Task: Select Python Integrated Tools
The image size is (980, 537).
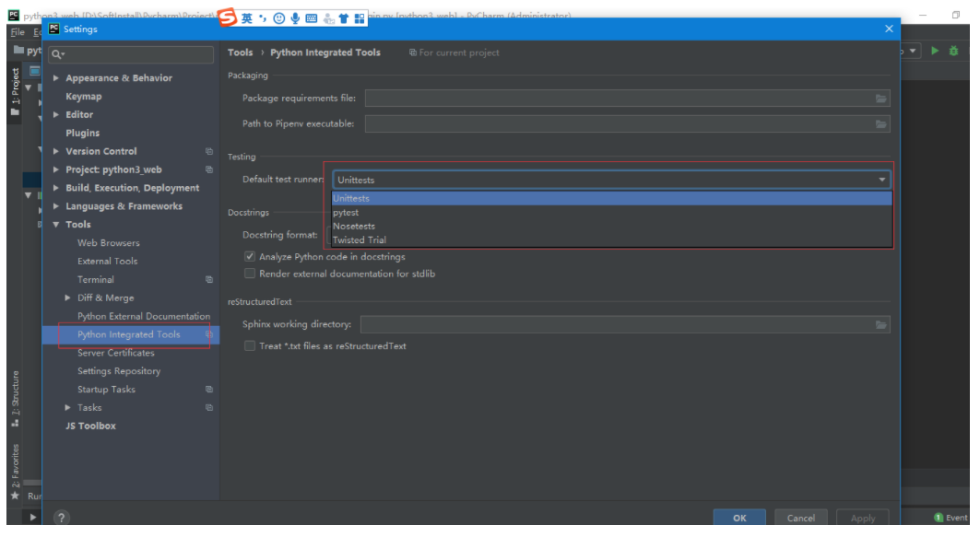Action: click(x=129, y=334)
